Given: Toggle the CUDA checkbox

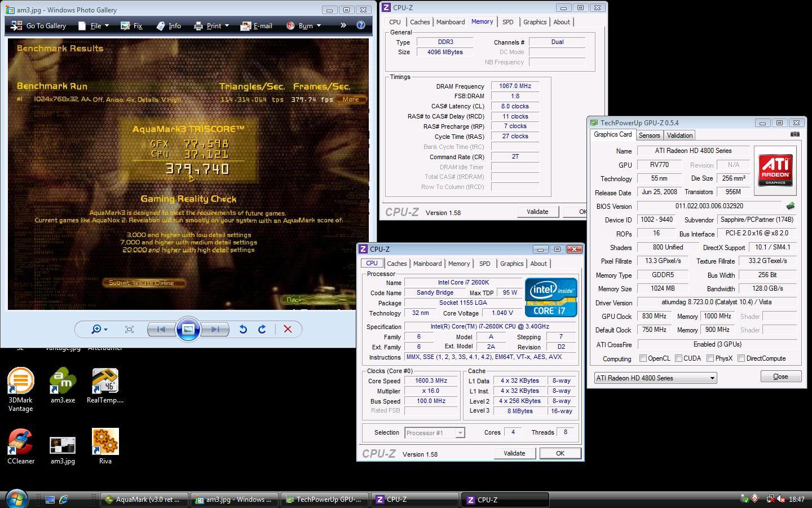Looking at the screenshot, I should 678,358.
